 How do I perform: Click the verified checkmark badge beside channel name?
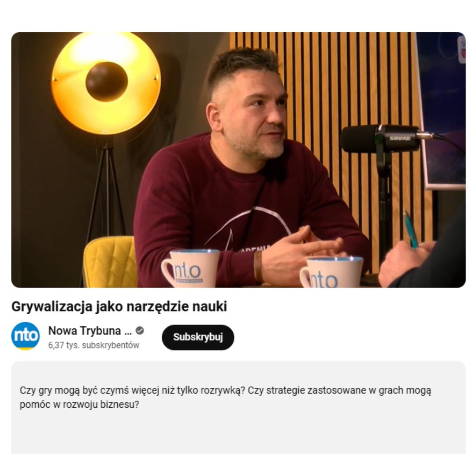pyautogui.click(x=140, y=331)
